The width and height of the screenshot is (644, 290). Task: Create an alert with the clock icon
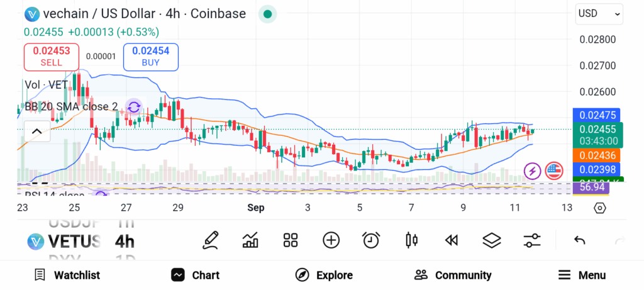click(371, 240)
